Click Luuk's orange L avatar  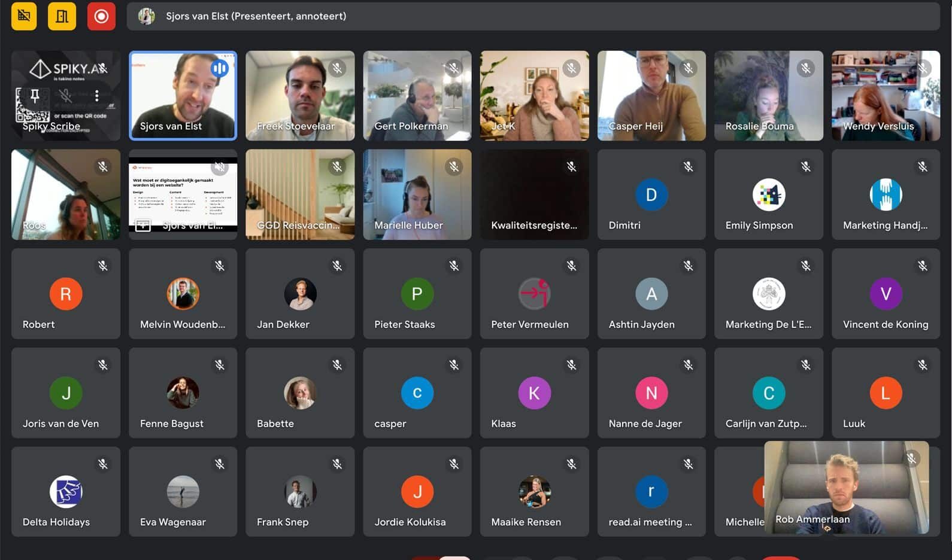point(886,392)
